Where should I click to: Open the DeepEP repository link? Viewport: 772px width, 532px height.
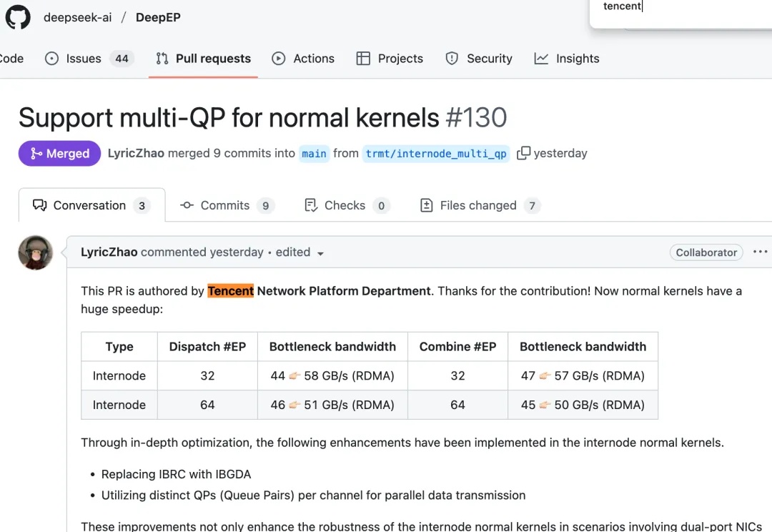click(158, 17)
